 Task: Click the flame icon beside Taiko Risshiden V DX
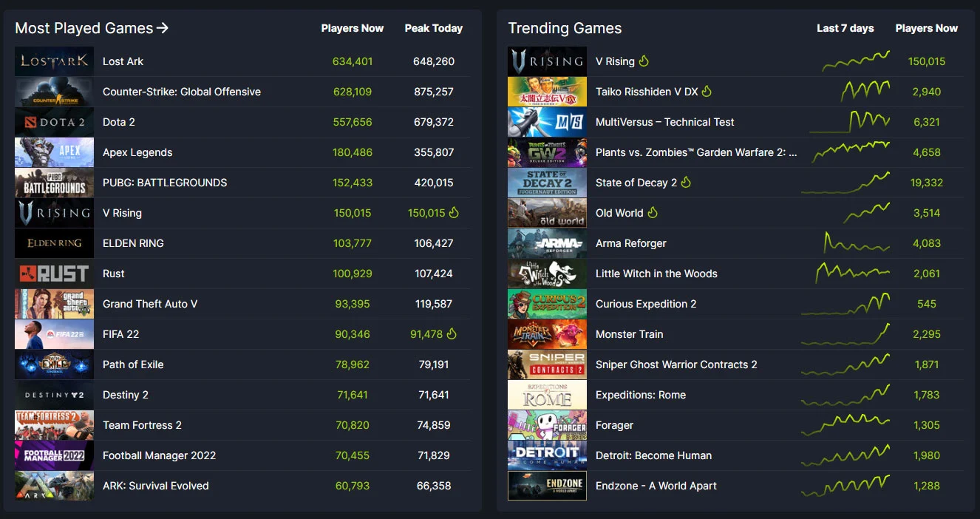[x=707, y=91]
